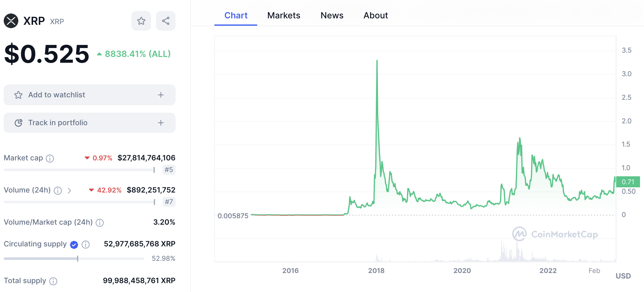The width and height of the screenshot is (644, 292).
Task: Click Circulating supply info icon
Action: click(x=86, y=244)
